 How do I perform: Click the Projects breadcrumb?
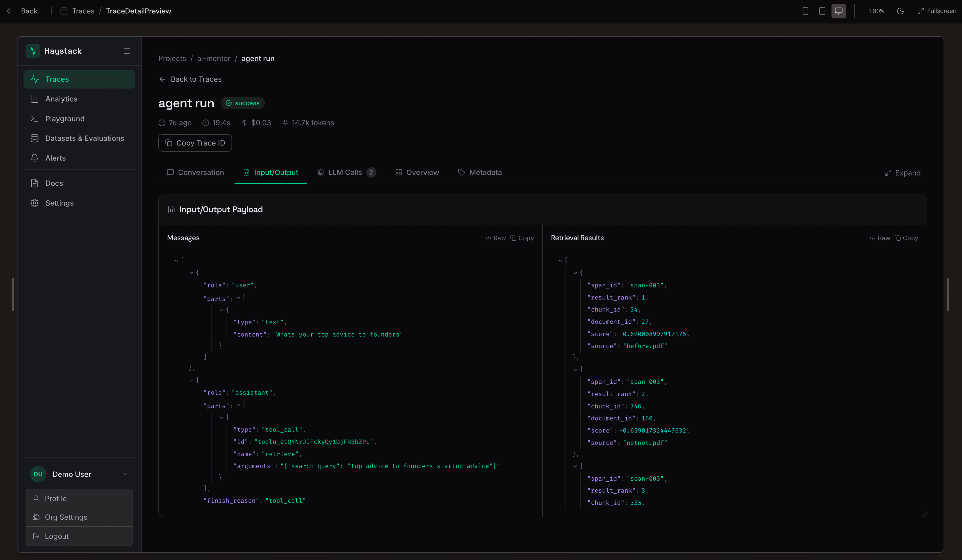172,58
